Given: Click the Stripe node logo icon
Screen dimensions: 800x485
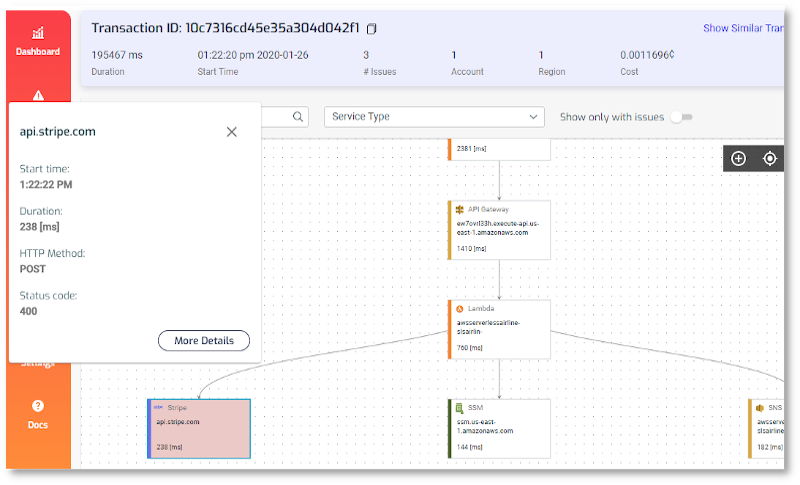Looking at the screenshot, I should click(x=158, y=407).
